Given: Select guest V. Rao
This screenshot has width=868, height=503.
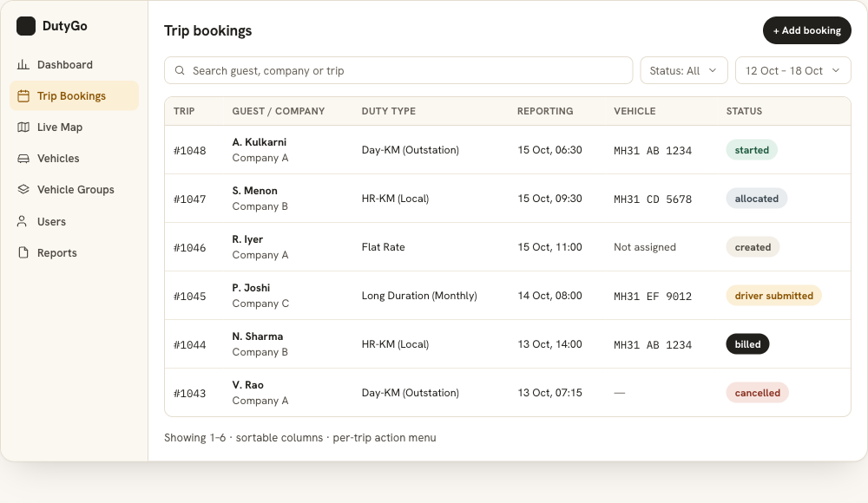Looking at the screenshot, I should [x=247, y=385].
